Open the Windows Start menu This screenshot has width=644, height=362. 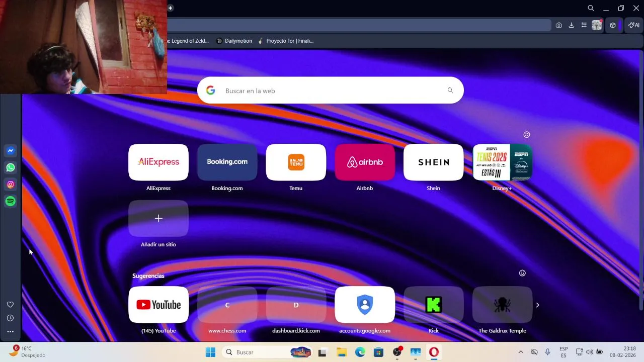[210, 352]
